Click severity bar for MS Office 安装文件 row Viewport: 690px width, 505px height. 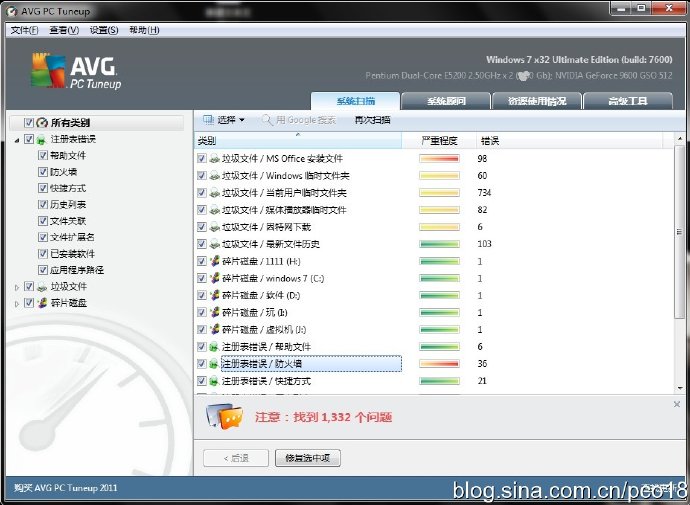coord(439,158)
